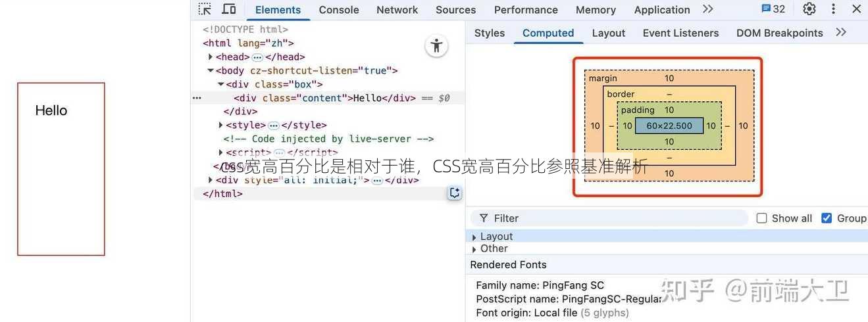Click the Rendered Fonts heading
This screenshot has width=868, height=322.
508,265
